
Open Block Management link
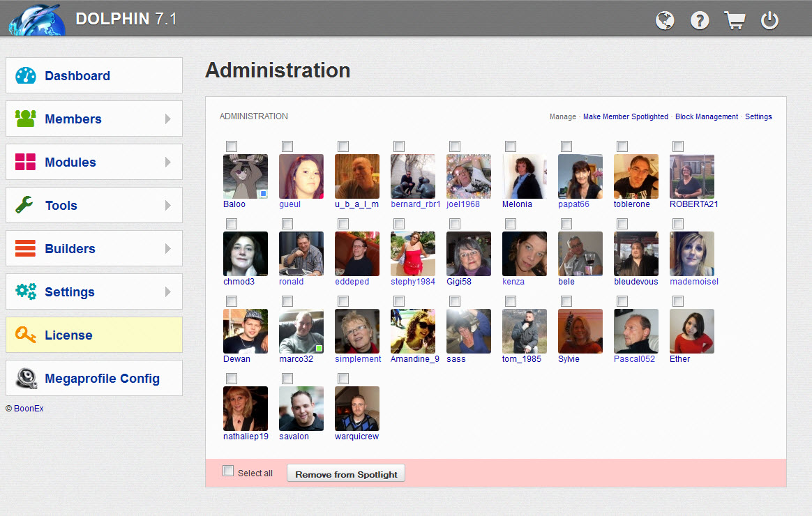tap(707, 116)
